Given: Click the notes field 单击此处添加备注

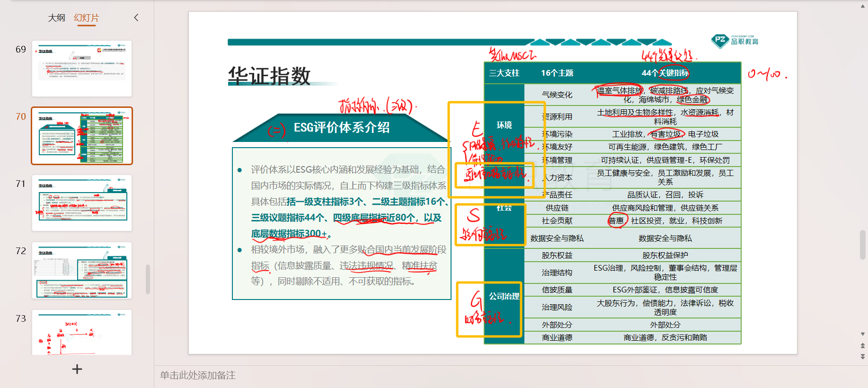Looking at the screenshot, I should [x=198, y=375].
